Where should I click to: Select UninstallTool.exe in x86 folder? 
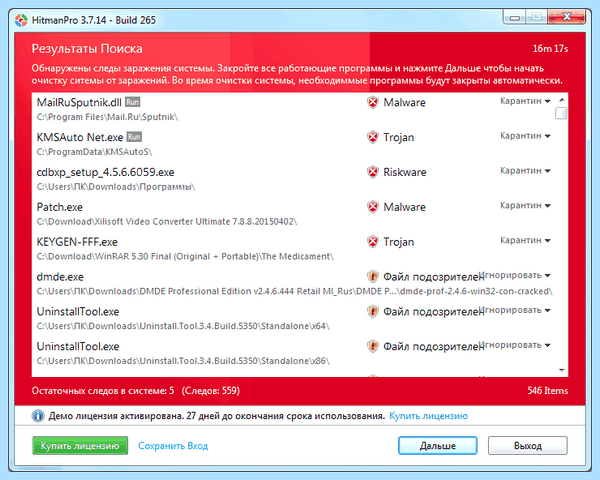tap(78, 346)
